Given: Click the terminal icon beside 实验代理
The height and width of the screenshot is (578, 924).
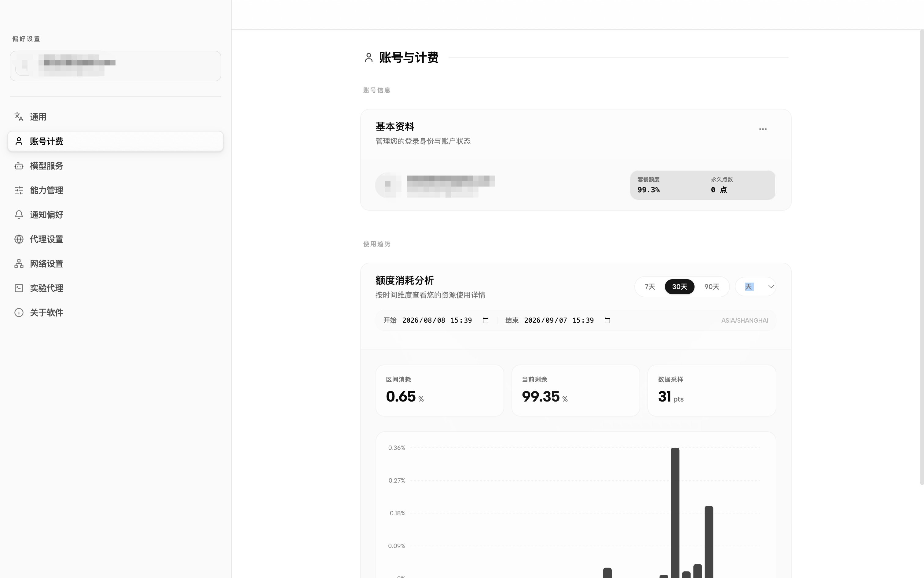Looking at the screenshot, I should (19, 288).
